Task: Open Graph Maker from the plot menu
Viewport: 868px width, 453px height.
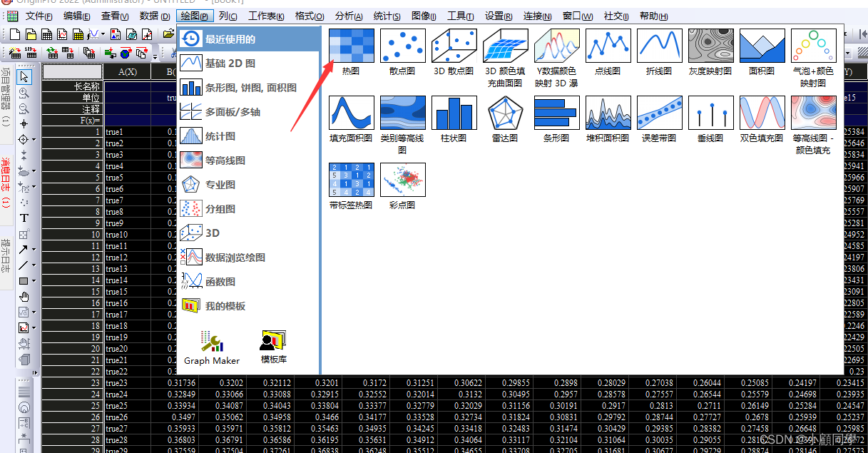Action: [x=212, y=347]
